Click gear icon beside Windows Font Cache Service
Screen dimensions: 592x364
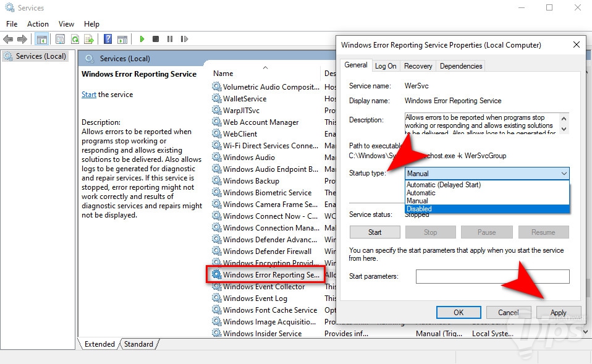(216, 309)
